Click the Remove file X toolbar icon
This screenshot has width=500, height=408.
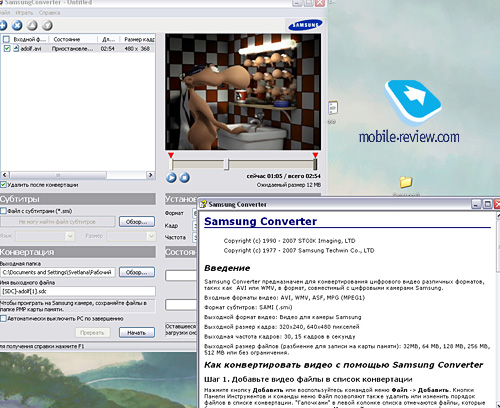tap(17, 25)
